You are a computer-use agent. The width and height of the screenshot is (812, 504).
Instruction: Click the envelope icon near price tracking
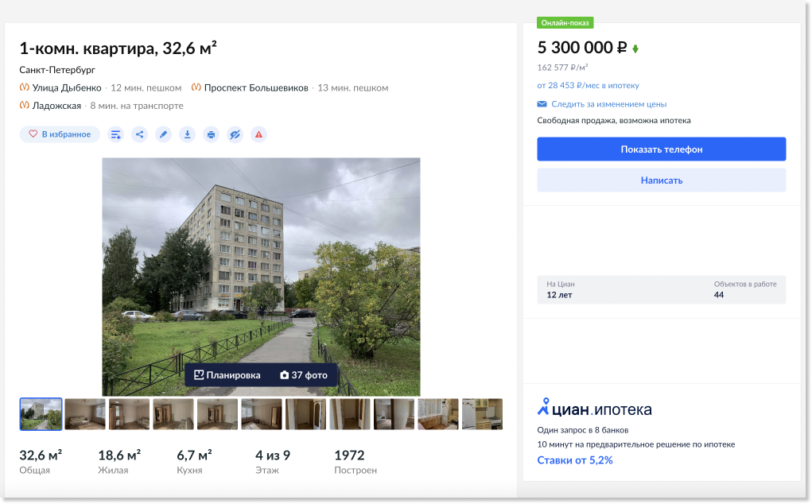542,104
